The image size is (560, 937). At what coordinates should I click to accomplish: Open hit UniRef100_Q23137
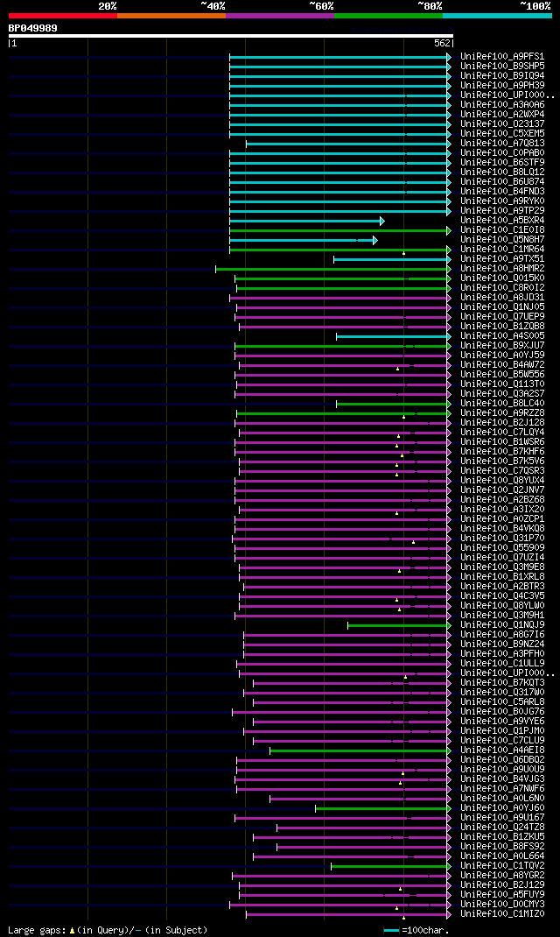tap(502, 124)
